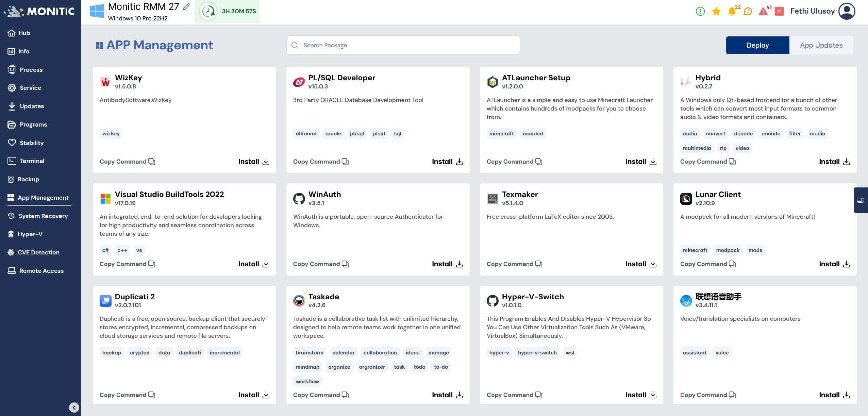Click the orange chat alert icon
Viewport: 868px width, 416px height.
pos(748,11)
